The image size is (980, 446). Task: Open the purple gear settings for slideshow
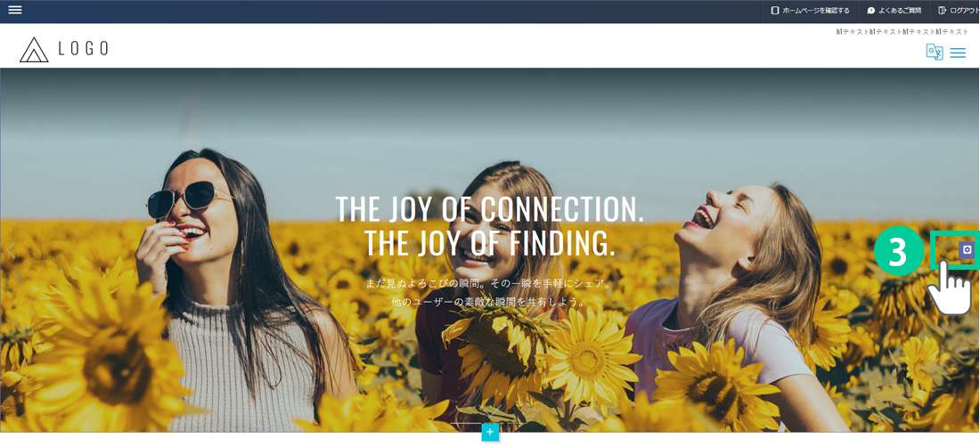[967, 250]
